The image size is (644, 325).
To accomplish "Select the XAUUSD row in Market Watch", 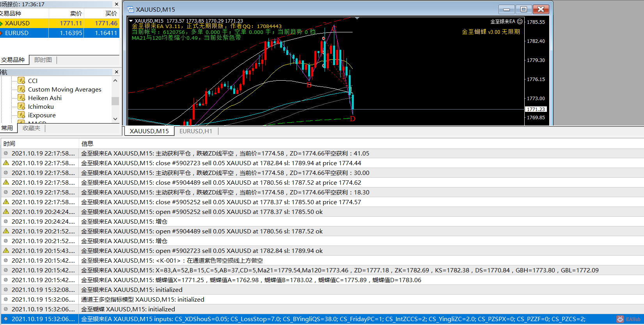I will tap(60, 23).
